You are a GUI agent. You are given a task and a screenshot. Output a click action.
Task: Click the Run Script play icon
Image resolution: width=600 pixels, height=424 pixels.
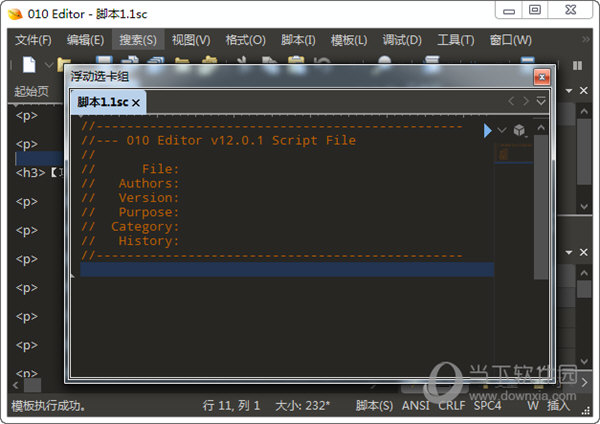click(487, 130)
